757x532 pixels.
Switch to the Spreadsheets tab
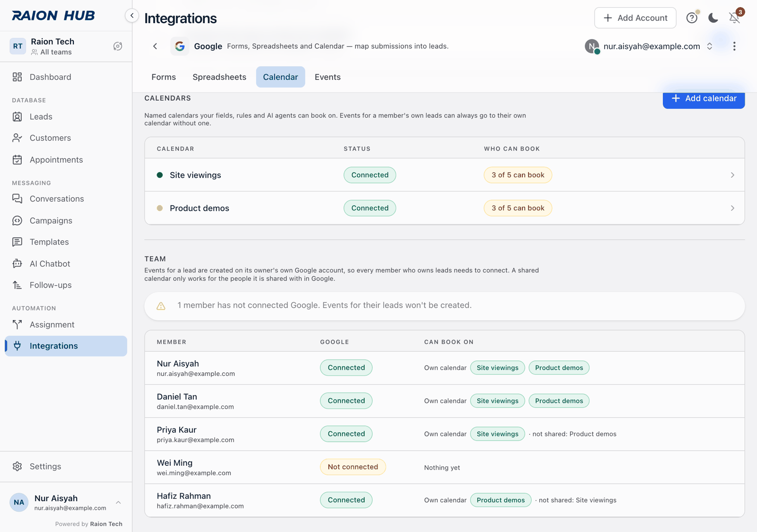[220, 77]
